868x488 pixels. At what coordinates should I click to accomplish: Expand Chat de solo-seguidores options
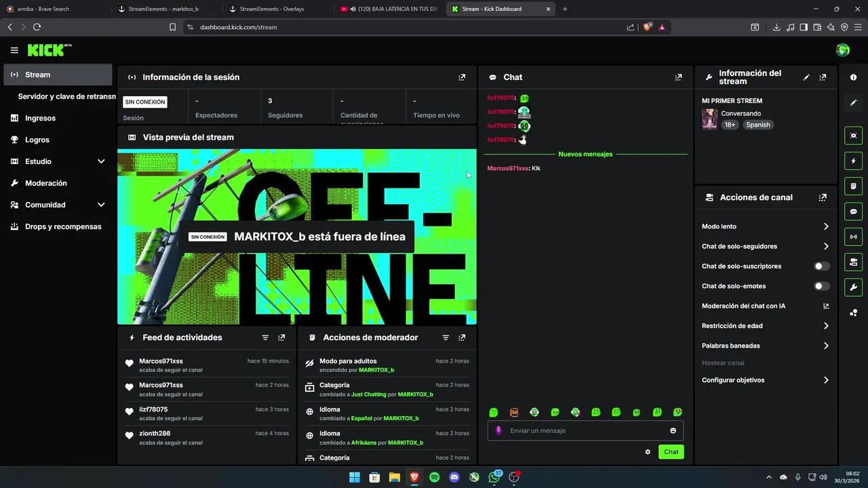[x=826, y=246]
